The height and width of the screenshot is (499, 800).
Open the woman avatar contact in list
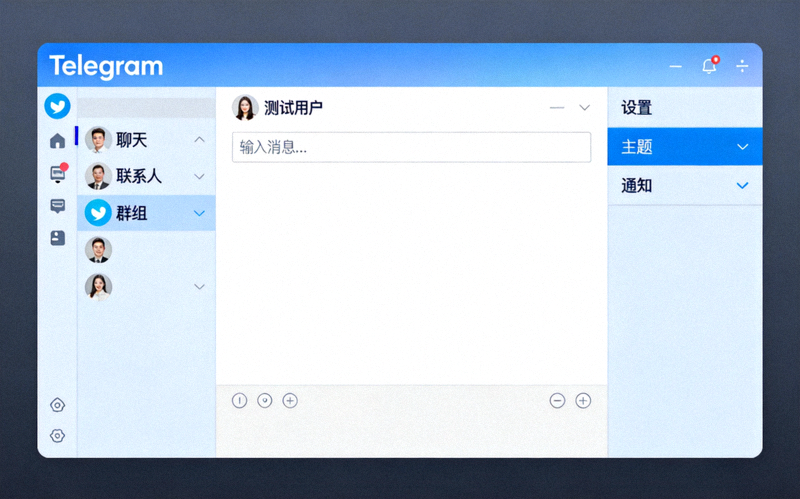pos(98,287)
